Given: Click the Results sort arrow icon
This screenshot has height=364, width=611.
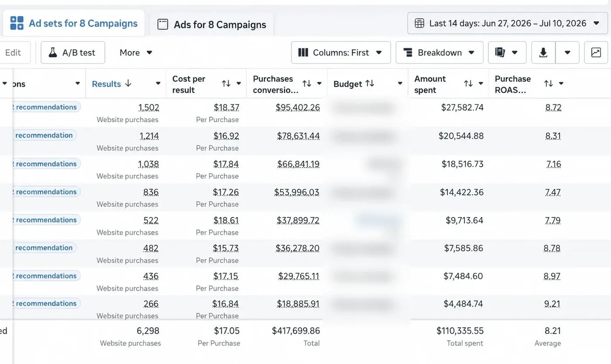Looking at the screenshot, I should 128,83.
